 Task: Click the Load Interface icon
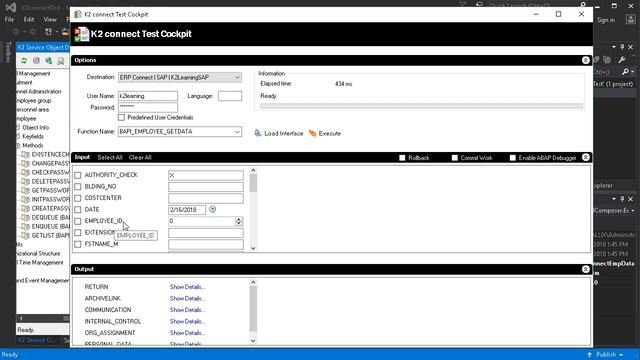[x=258, y=133]
